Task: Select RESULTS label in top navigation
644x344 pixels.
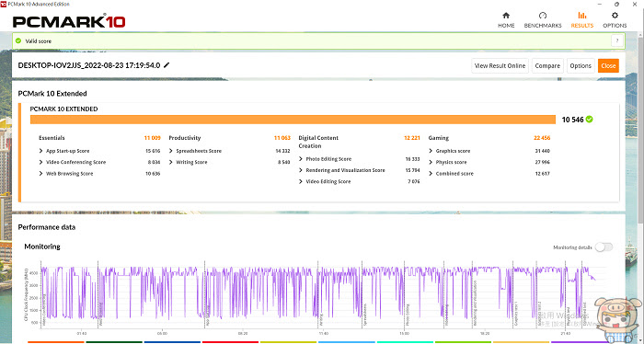Action: (582, 26)
